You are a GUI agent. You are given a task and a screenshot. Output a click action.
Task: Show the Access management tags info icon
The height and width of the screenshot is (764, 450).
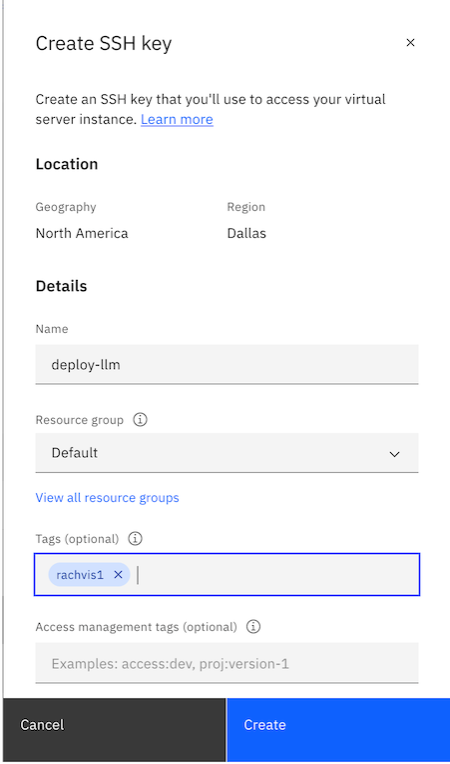(253, 627)
